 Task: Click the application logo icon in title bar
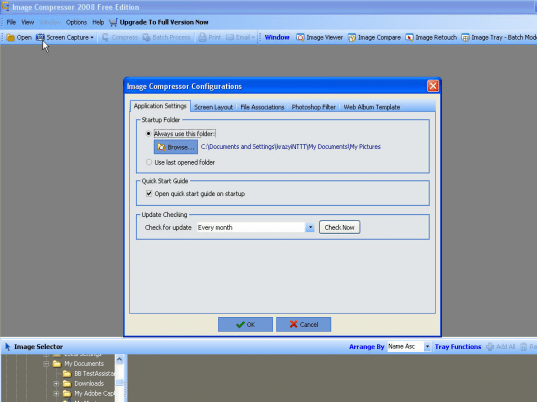tap(5, 6)
